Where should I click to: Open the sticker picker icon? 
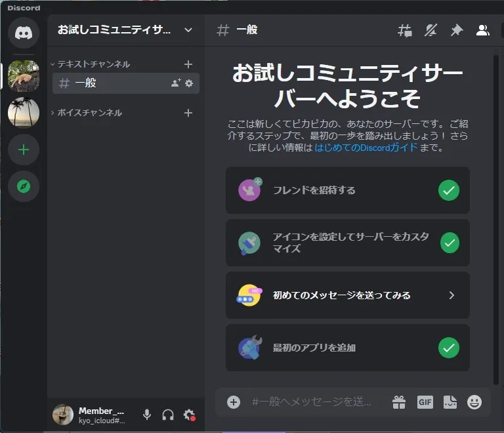coord(450,402)
